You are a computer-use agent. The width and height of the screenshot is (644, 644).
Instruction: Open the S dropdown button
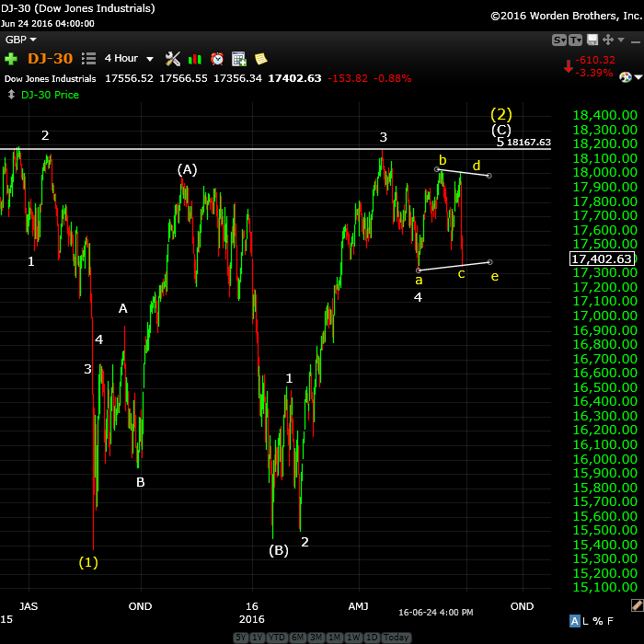point(559,40)
